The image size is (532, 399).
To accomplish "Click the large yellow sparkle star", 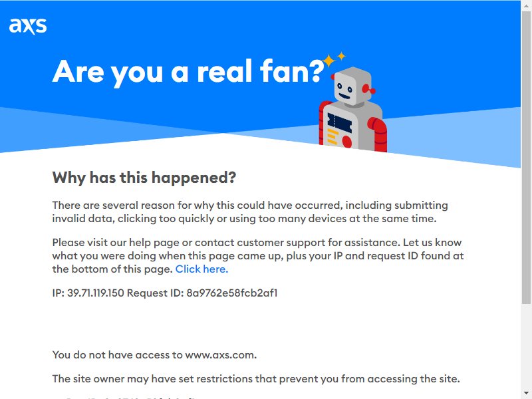I will (x=329, y=61).
